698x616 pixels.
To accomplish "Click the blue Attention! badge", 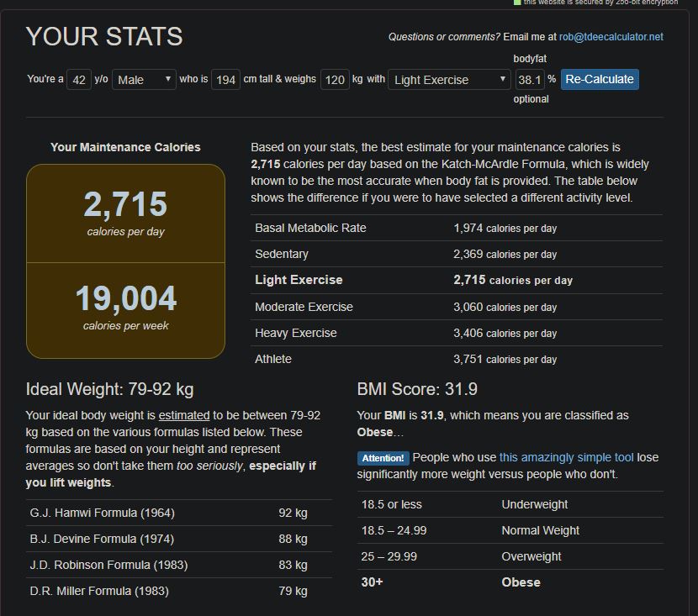I will click(383, 458).
